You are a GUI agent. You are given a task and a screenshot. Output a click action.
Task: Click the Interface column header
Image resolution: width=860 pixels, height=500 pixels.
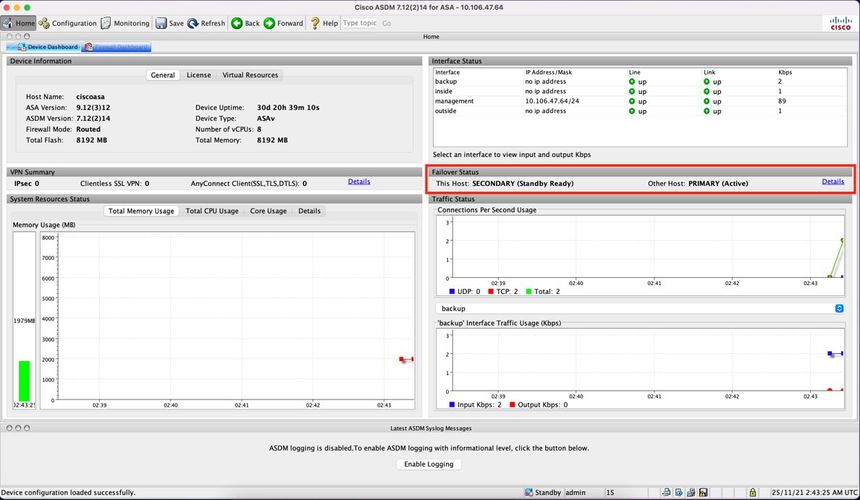point(448,72)
